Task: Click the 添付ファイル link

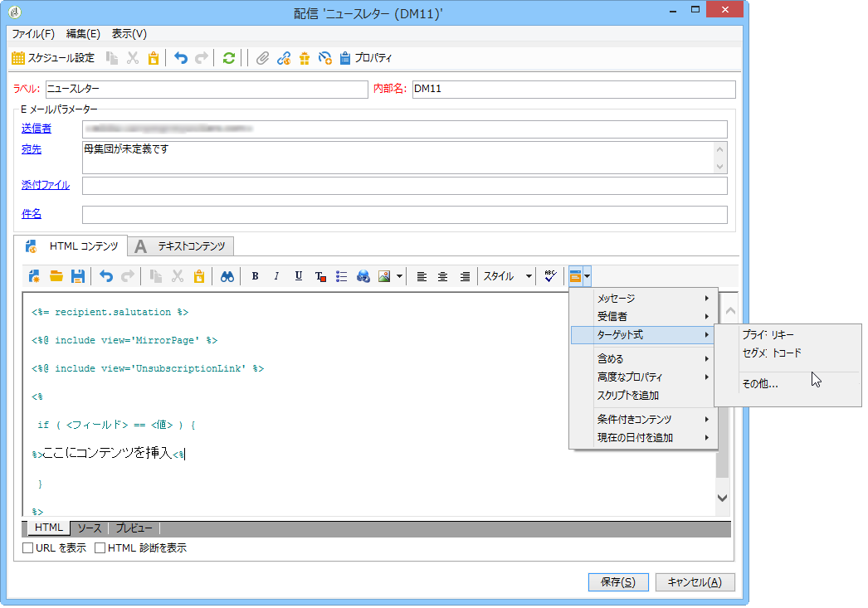Action: tap(46, 185)
